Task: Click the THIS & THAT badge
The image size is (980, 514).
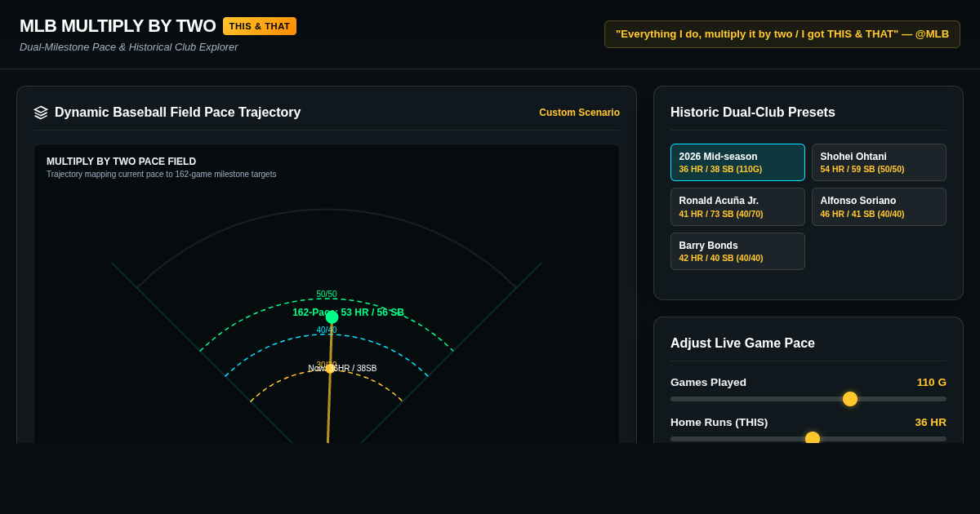Action: pyautogui.click(x=260, y=26)
